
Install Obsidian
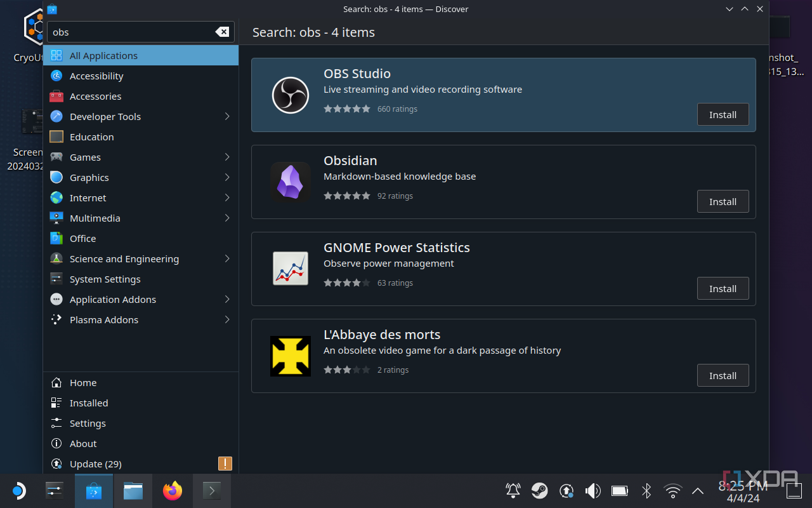click(723, 201)
